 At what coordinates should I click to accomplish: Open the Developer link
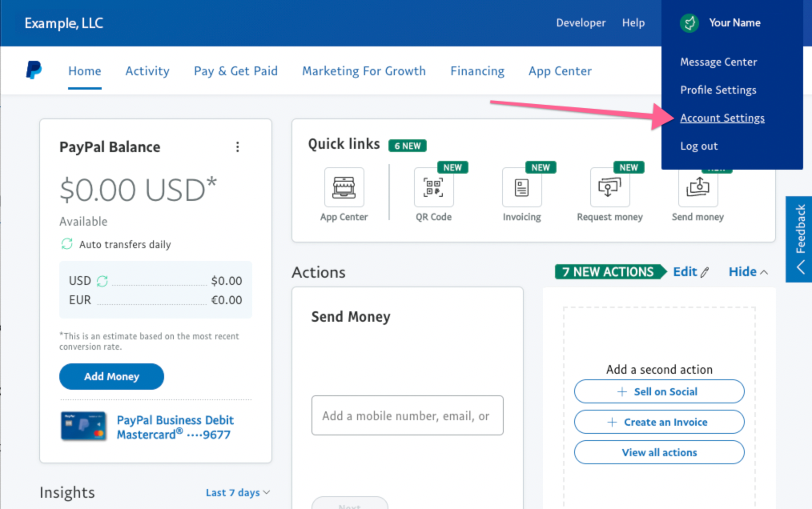[x=581, y=22]
